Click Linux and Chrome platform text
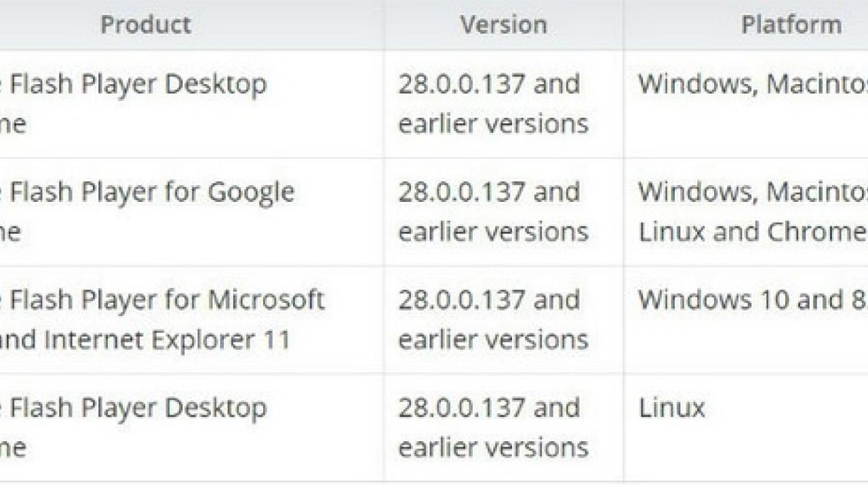 [753, 232]
